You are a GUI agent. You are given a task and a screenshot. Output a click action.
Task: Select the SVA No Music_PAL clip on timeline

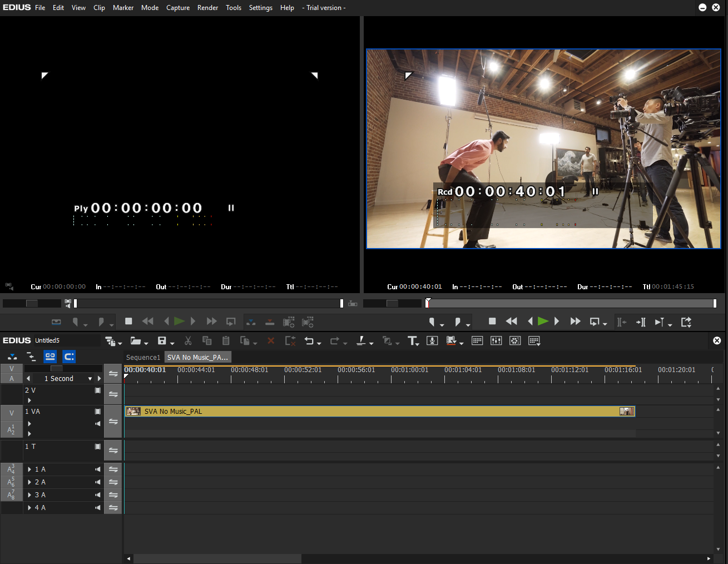coord(379,412)
